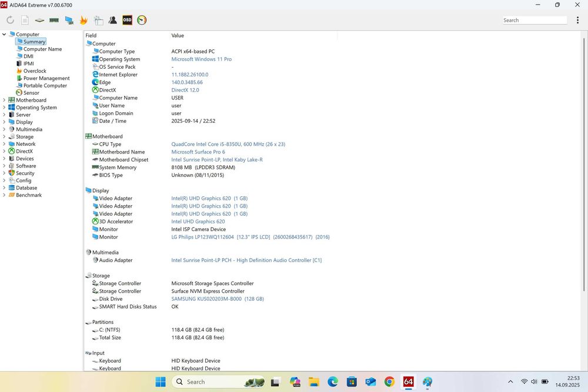Open the SensorPanel gauge toolbar icon
Image resolution: width=588 pixels, height=392 pixels.
142,20
